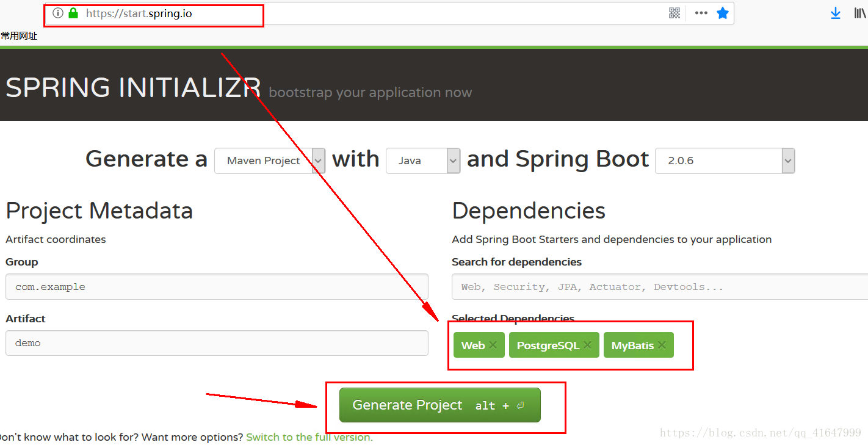Click the green secure padlock icon
Viewport: 868px width, 445px height.
click(73, 13)
